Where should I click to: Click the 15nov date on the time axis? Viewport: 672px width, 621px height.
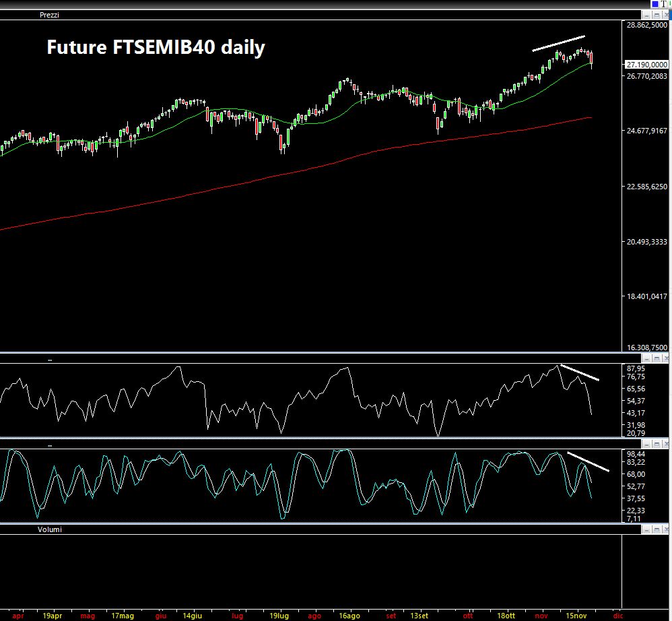[x=576, y=616]
